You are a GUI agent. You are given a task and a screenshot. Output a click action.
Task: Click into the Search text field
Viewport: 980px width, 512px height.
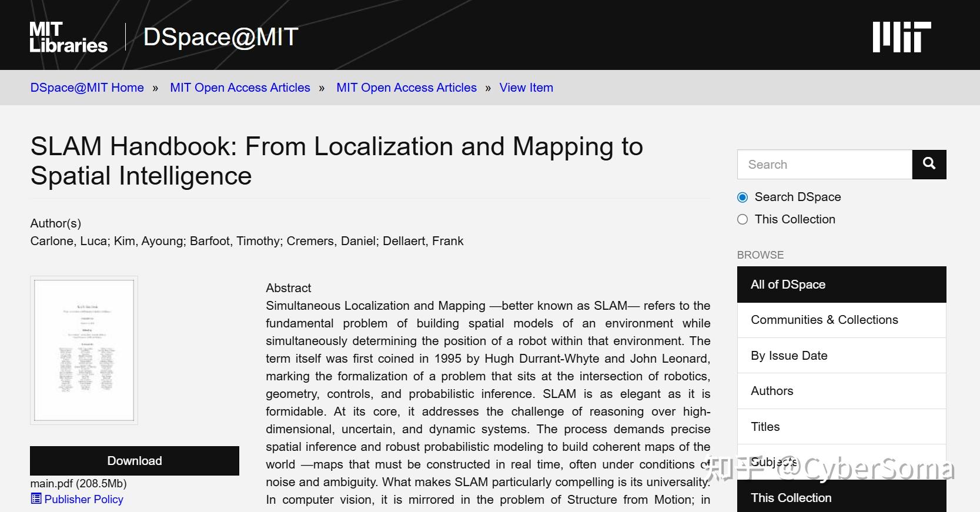[825, 164]
